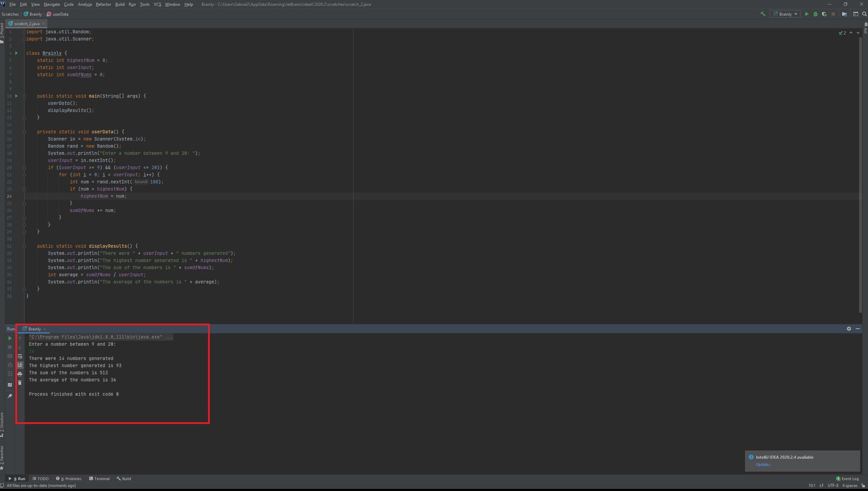Open Project Structure toolbar icon
Screen dimensions: 868x491
[844, 14]
